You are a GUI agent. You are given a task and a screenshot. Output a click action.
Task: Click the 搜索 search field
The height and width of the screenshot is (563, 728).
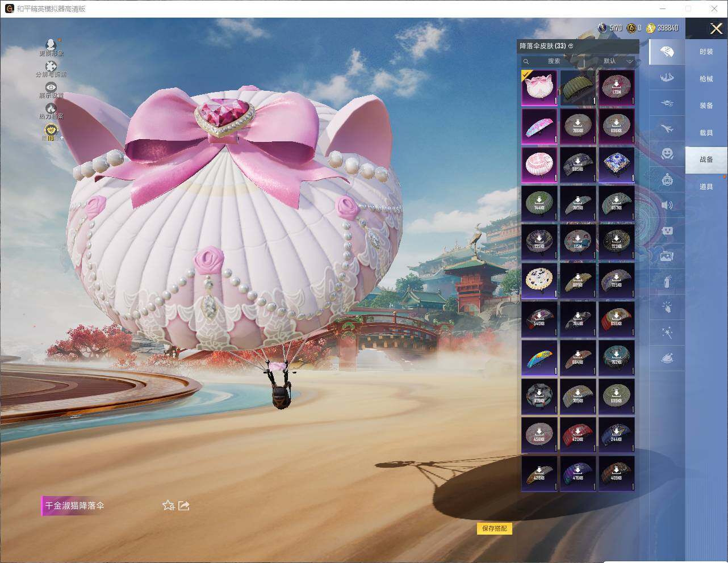(x=553, y=61)
